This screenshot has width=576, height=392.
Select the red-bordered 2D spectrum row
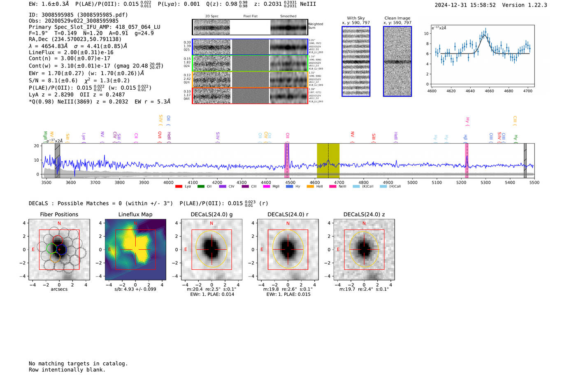[250, 95]
